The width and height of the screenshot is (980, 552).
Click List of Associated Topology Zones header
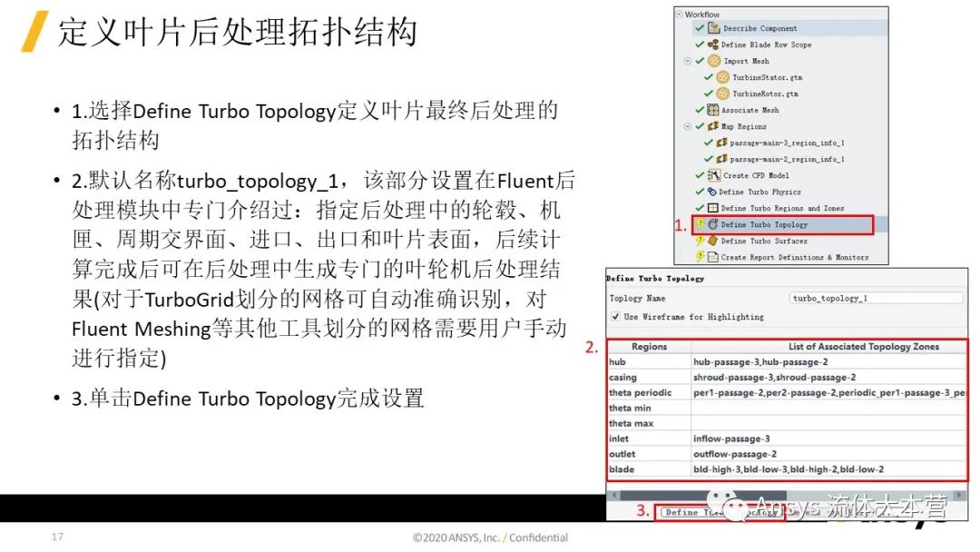[828, 346]
